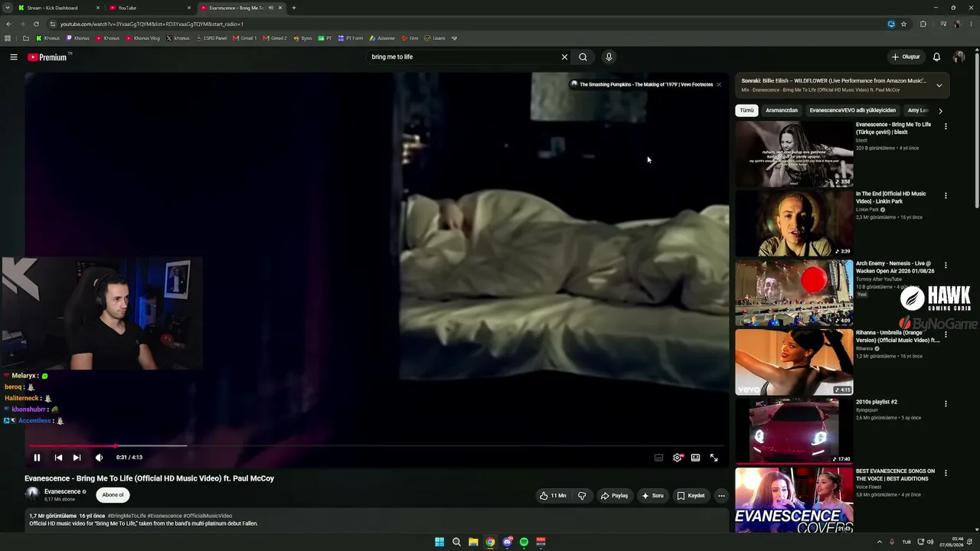Open Arch Enemy Nemesis Live video title
The height and width of the screenshot is (551, 980).
tap(894, 267)
